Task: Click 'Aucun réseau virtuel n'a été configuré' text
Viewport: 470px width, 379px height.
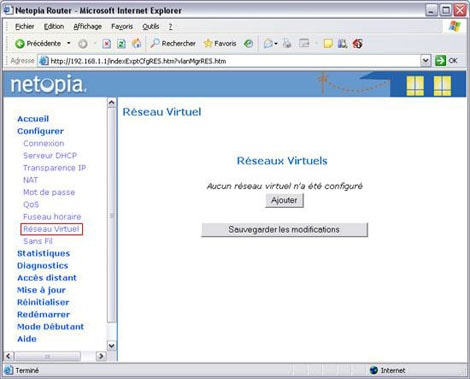Action: [284, 186]
